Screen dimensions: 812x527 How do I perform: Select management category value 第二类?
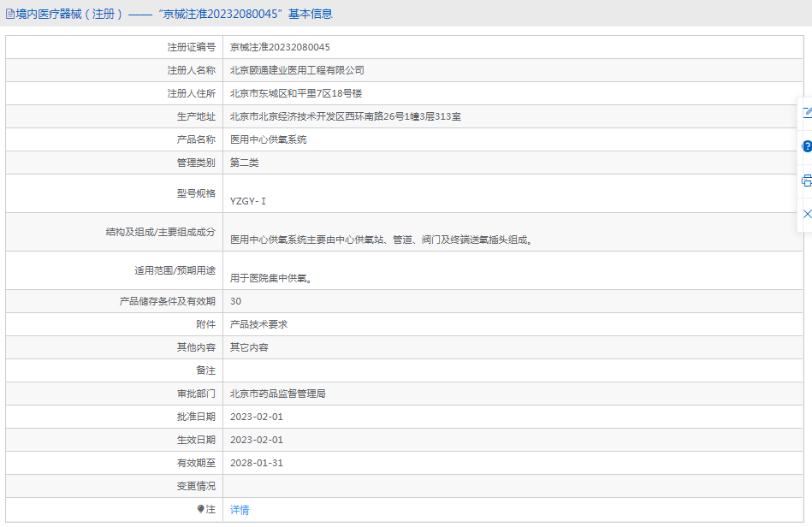click(245, 163)
